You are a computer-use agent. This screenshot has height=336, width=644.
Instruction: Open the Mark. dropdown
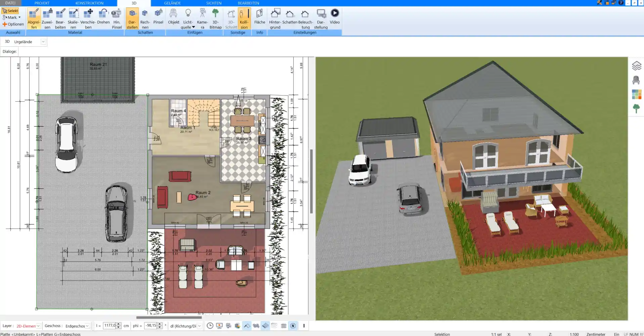point(12,17)
